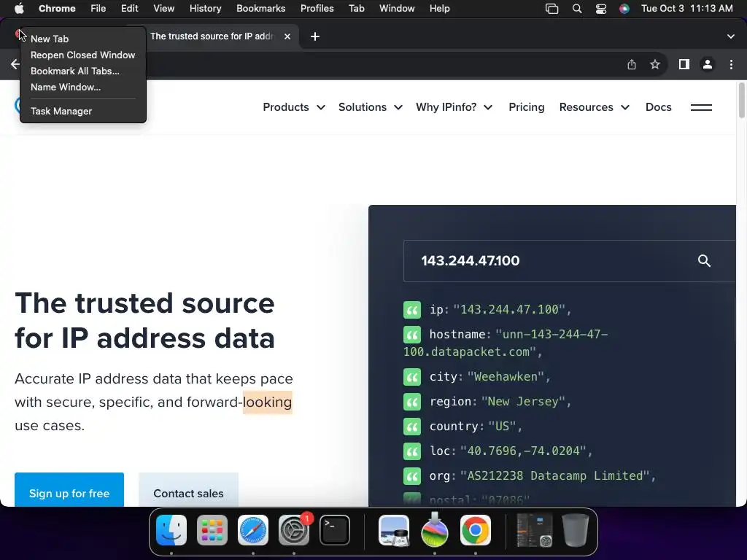Click the "AS212238 Datacamp Limited" org value
747x560 pixels.
pos(555,476)
